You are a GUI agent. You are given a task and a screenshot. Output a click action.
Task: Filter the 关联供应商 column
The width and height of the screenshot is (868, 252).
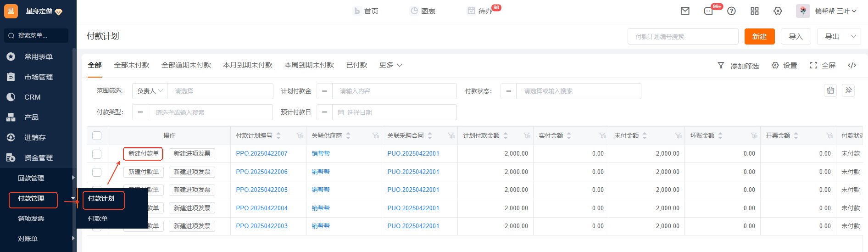375,135
